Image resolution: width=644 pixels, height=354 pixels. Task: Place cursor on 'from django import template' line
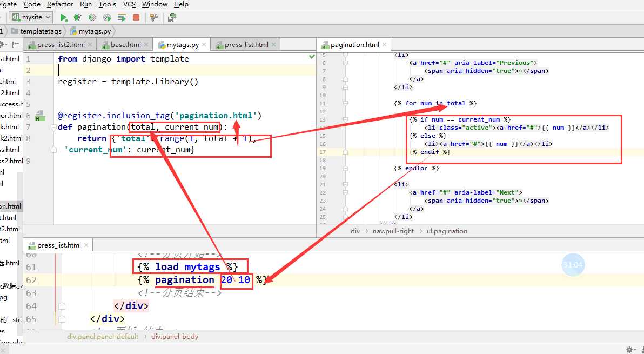(123, 59)
